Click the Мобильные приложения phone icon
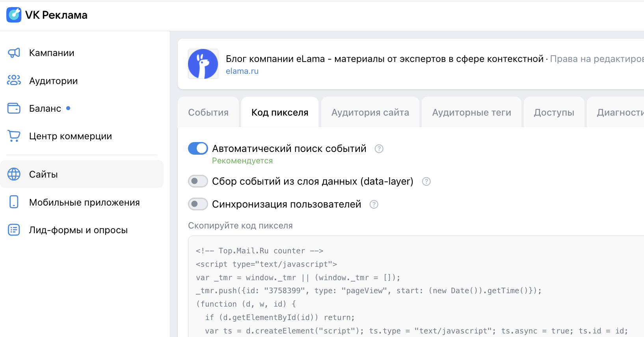 pyautogui.click(x=14, y=202)
